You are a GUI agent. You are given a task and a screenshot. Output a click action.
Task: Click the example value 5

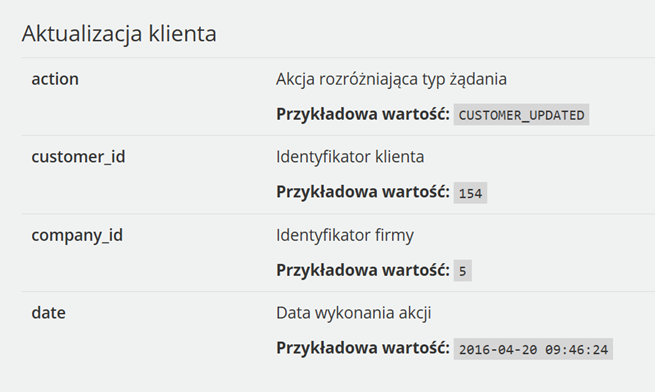click(x=462, y=271)
